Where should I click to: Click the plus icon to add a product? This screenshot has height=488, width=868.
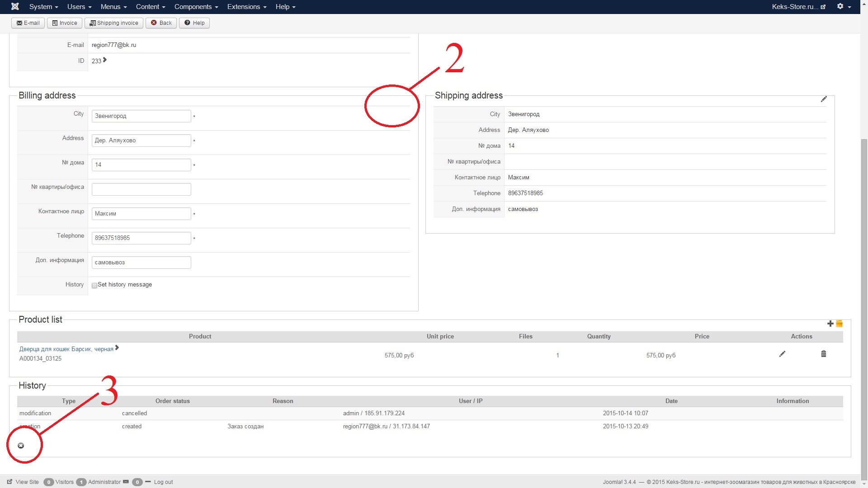point(830,324)
